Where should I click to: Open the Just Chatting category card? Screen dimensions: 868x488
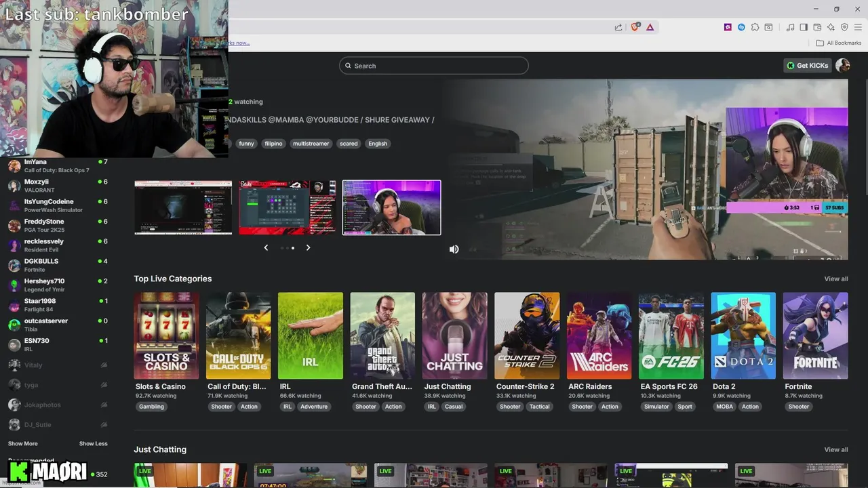tap(454, 335)
